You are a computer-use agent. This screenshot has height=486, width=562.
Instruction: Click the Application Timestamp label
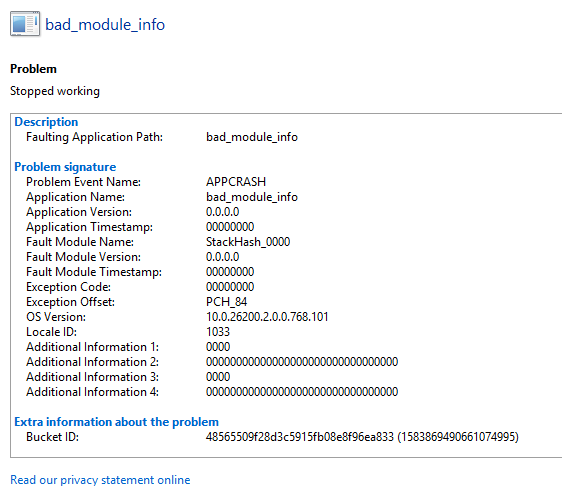[x=90, y=227]
